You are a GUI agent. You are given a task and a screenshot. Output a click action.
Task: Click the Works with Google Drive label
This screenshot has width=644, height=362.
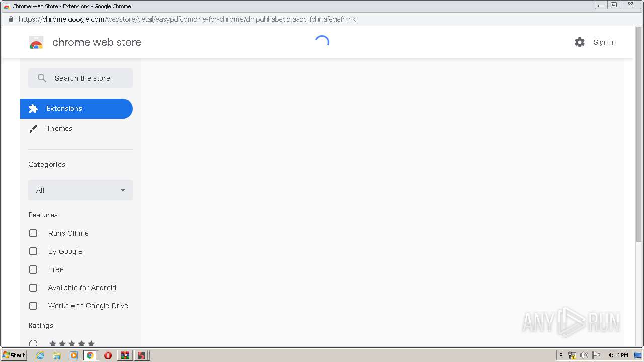click(x=88, y=306)
